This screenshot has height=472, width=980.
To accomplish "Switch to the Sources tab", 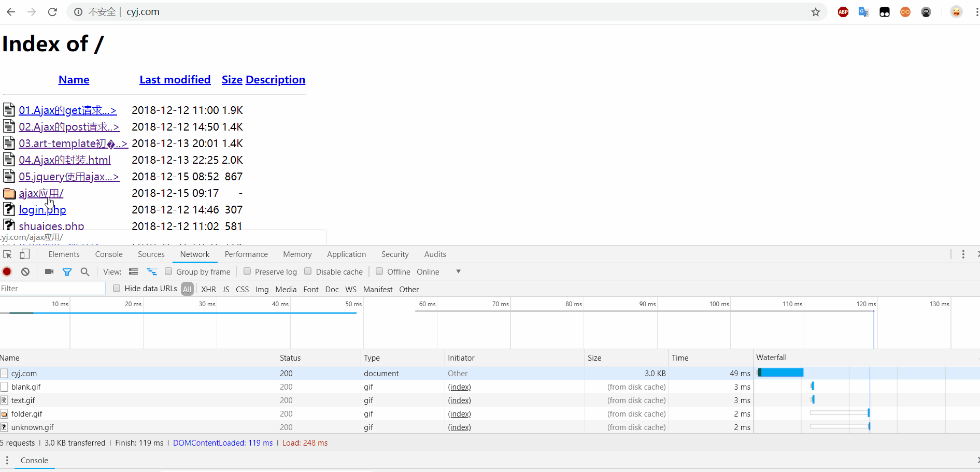I will click(x=151, y=254).
